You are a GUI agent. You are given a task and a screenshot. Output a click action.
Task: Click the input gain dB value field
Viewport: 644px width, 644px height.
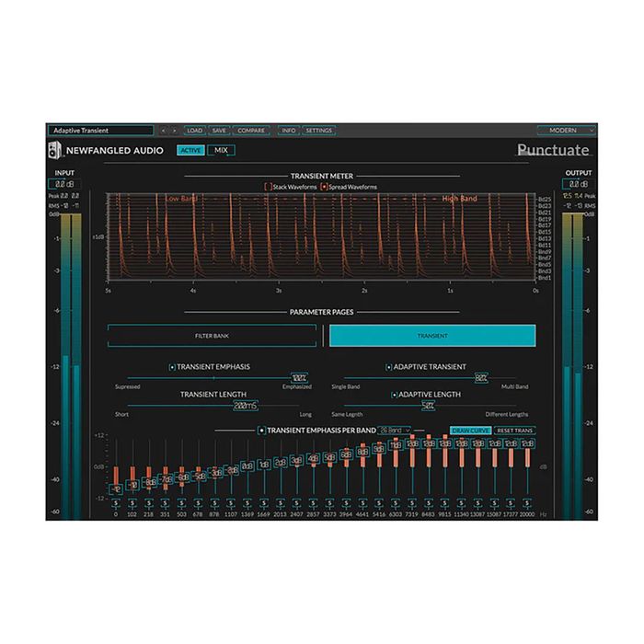pos(64,184)
